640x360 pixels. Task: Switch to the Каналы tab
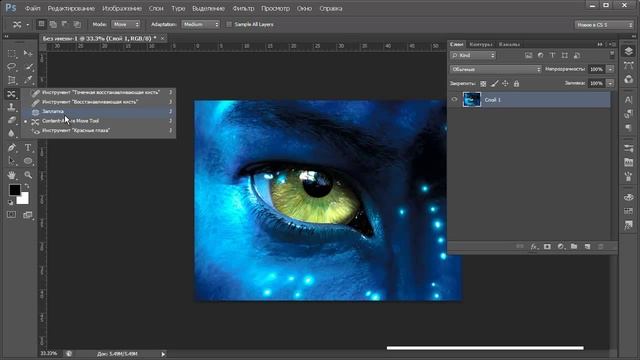click(509, 44)
